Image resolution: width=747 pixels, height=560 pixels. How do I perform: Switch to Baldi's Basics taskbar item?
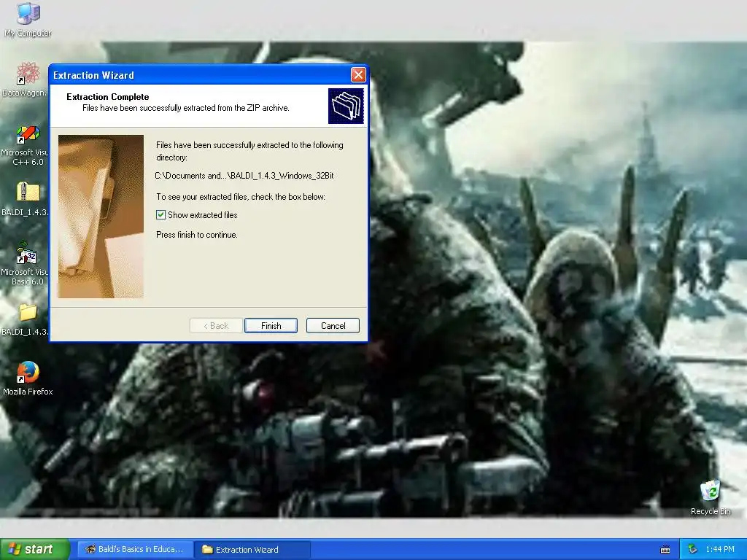click(135, 549)
